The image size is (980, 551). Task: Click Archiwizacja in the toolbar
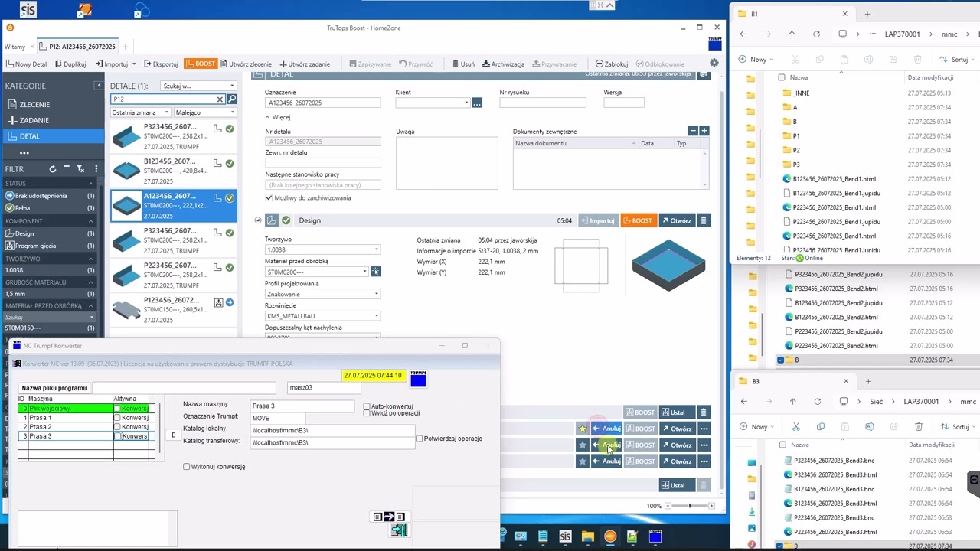pyautogui.click(x=503, y=64)
